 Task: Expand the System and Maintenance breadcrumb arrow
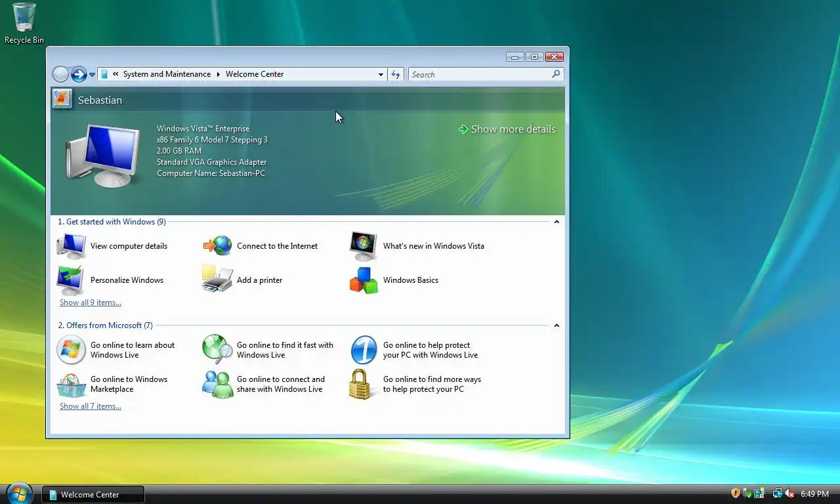tap(219, 74)
